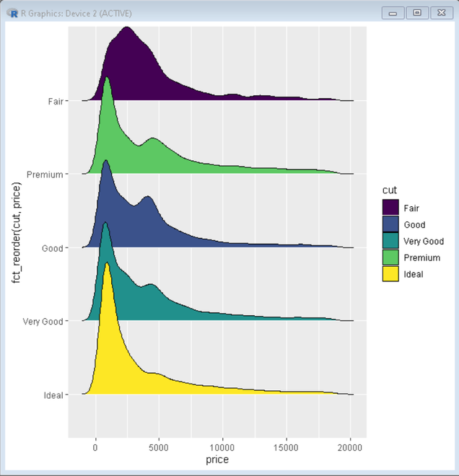Click the Premium y-axis tick label
Image resolution: width=459 pixels, height=476 pixels.
click(x=45, y=175)
